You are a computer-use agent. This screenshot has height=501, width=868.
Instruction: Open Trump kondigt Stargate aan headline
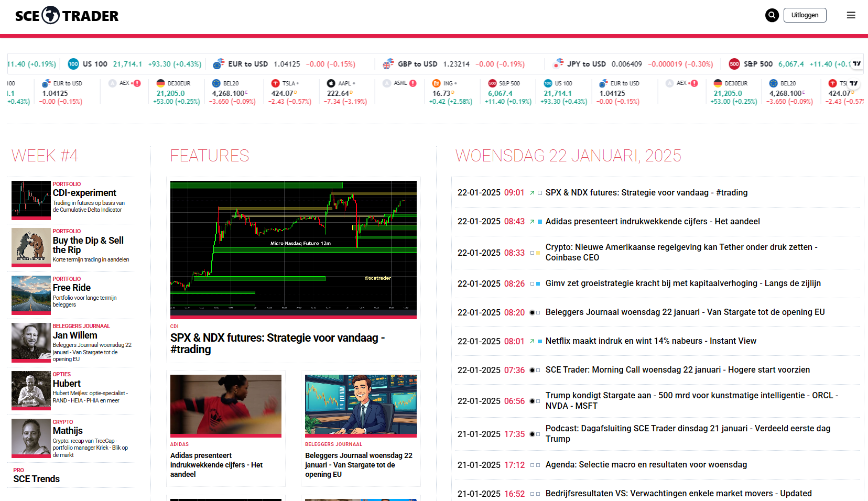tap(692, 401)
